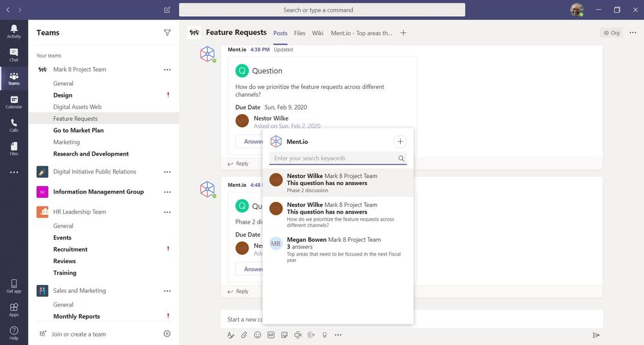Click the Format text icon
Screen dimensions: 644x345
230,335
